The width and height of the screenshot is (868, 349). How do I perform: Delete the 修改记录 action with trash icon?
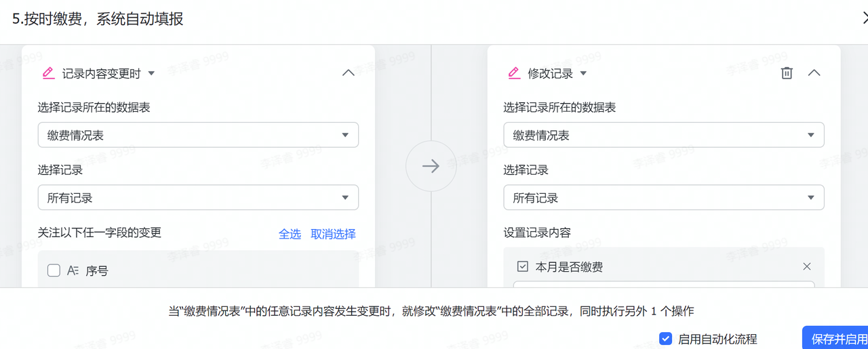(787, 73)
